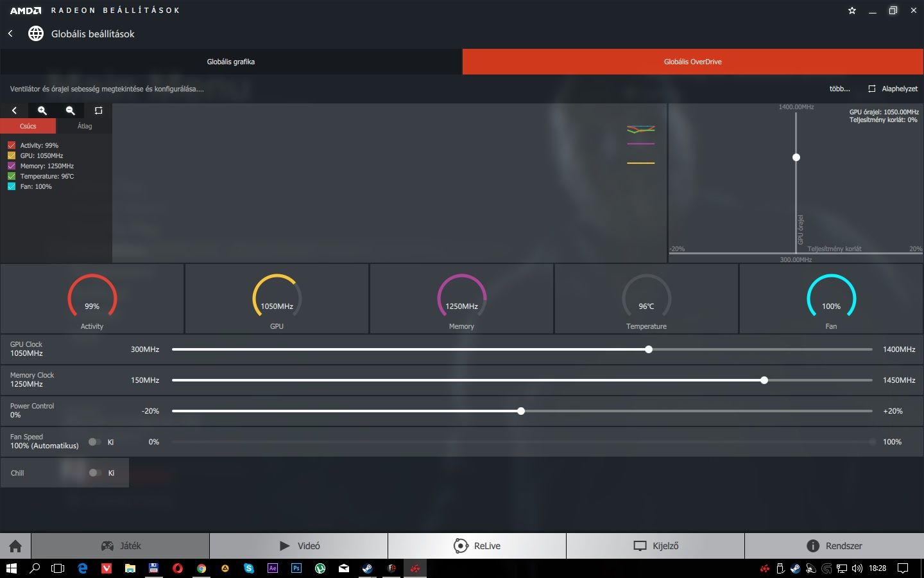Click the több... link
Image resolution: width=924 pixels, height=578 pixels.
839,89
